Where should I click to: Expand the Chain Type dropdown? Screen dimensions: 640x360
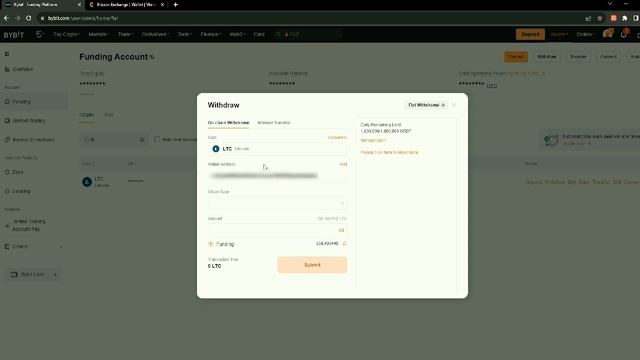tap(277, 203)
